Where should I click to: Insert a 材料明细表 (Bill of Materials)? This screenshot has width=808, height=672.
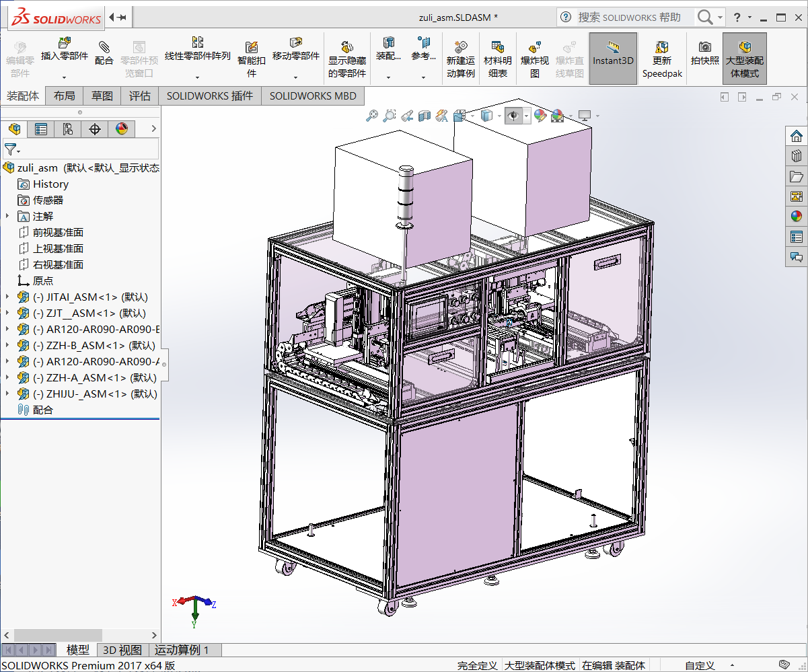tap(499, 58)
